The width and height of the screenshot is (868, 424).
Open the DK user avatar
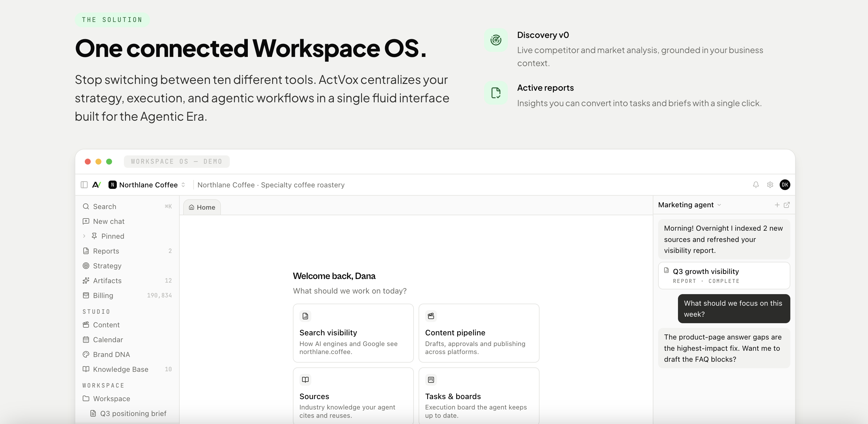785,185
